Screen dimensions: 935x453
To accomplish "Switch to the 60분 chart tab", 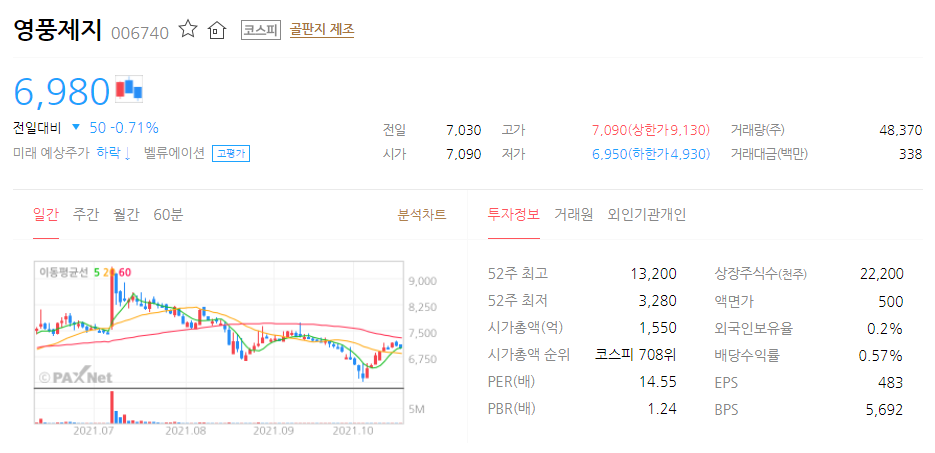I will coord(168,215).
